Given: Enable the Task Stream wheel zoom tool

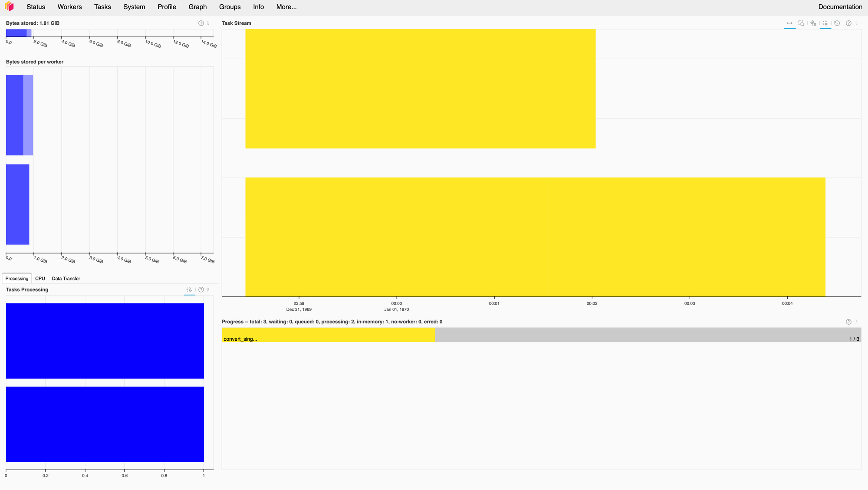Looking at the screenshot, I should pos(813,23).
